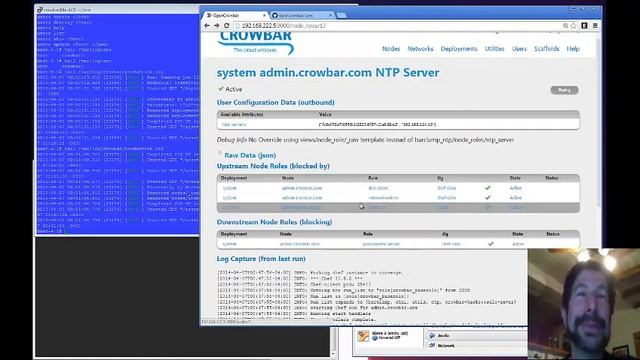The image size is (640, 360).
Task: Open the Nodes menu
Action: pos(391,49)
